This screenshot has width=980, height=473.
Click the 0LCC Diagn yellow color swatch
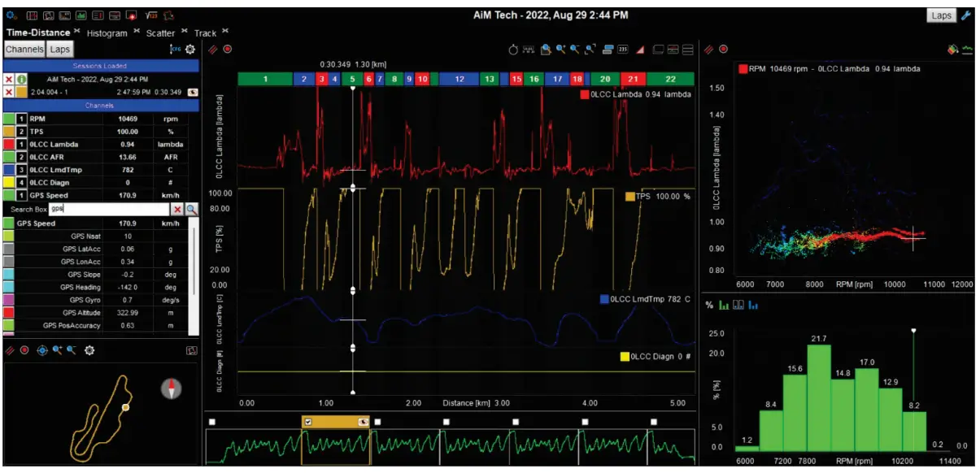pos(9,183)
